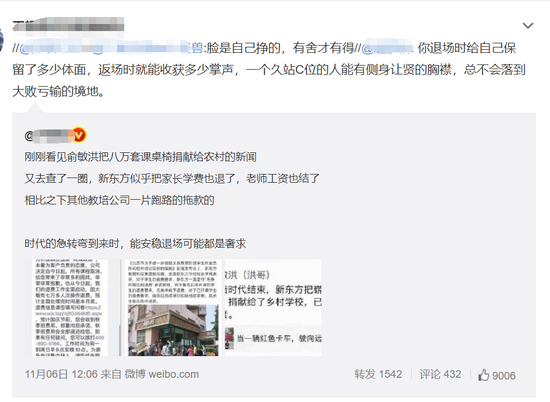
Task: Open the first blurred @mention ending in 兽
Action: pos(110,48)
